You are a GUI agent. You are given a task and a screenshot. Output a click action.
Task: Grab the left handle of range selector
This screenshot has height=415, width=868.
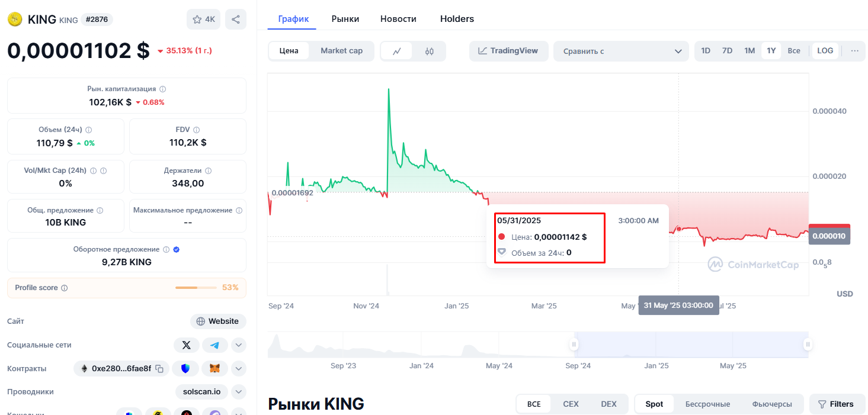pyautogui.click(x=574, y=345)
